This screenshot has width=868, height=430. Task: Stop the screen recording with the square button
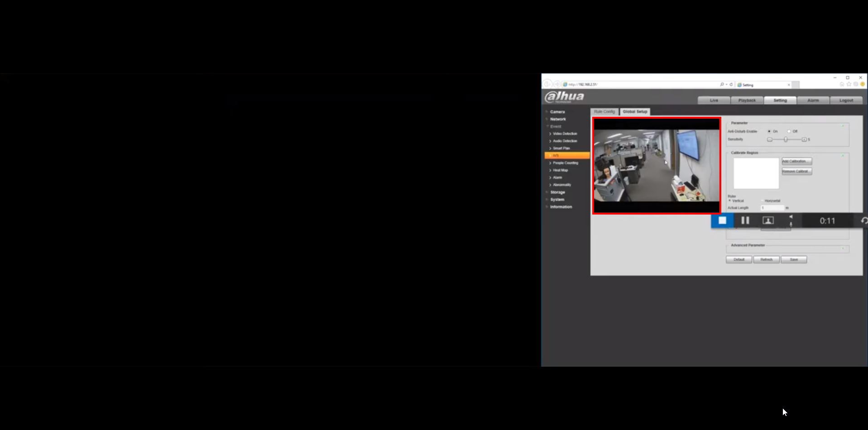(x=722, y=220)
